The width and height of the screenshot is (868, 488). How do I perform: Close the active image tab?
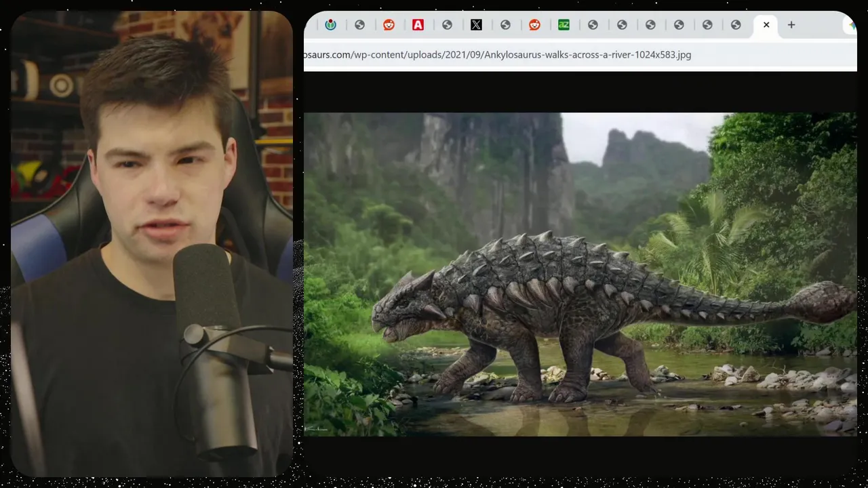[766, 25]
